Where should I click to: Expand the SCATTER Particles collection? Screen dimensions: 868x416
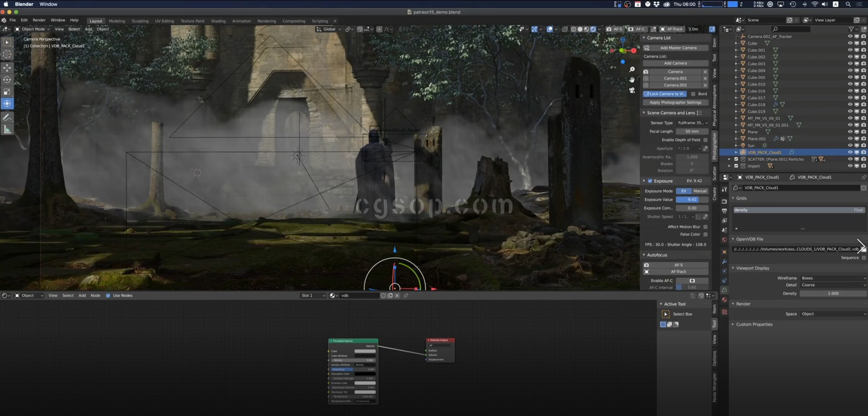(729, 159)
